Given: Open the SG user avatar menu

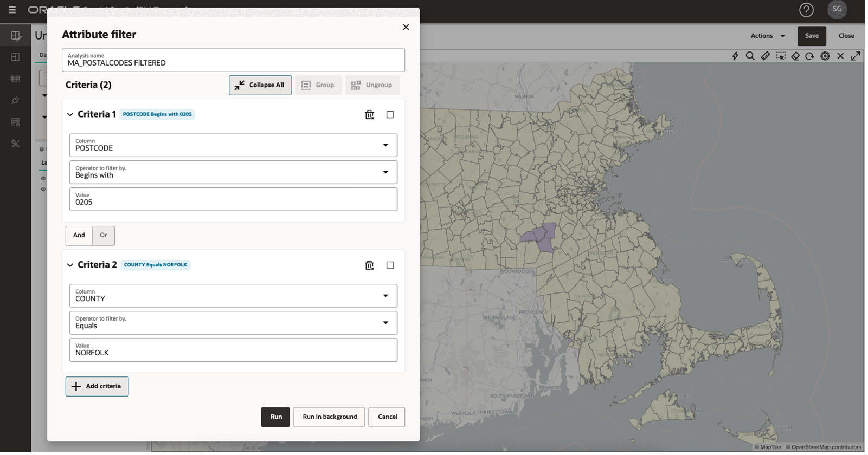Looking at the screenshot, I should (838, 9).
